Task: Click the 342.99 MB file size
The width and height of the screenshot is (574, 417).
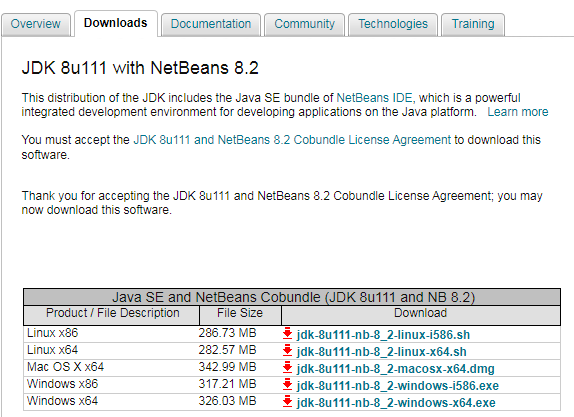Action: click(227, 366)
